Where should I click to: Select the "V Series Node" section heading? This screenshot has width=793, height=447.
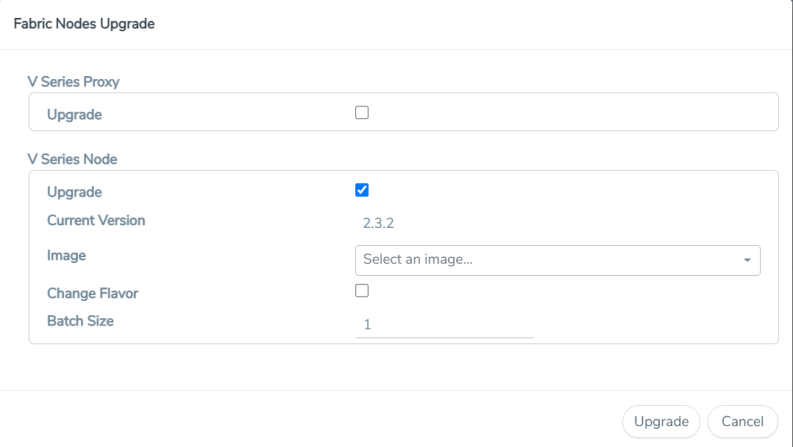(x=73, y=158)
